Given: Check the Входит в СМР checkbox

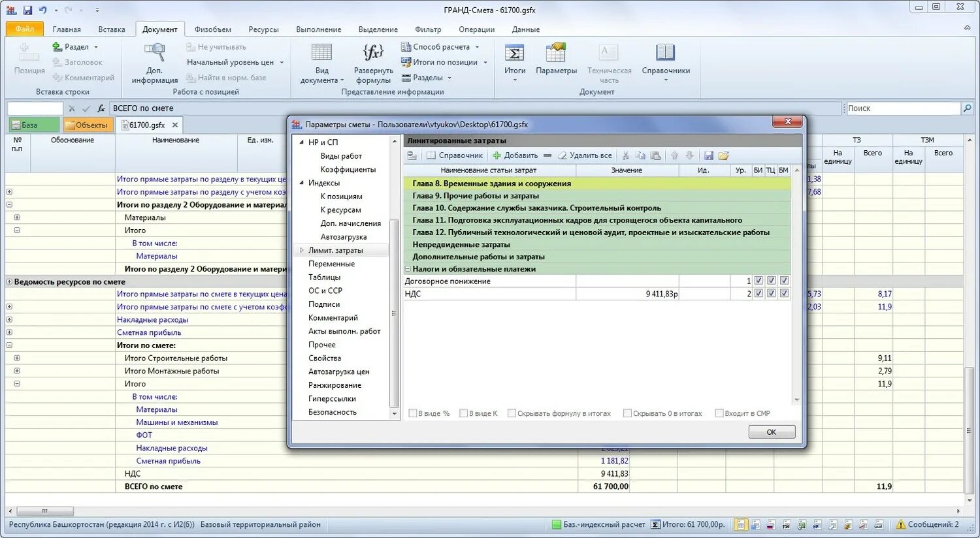Looking at the screenshot, I should click(719, 413).
